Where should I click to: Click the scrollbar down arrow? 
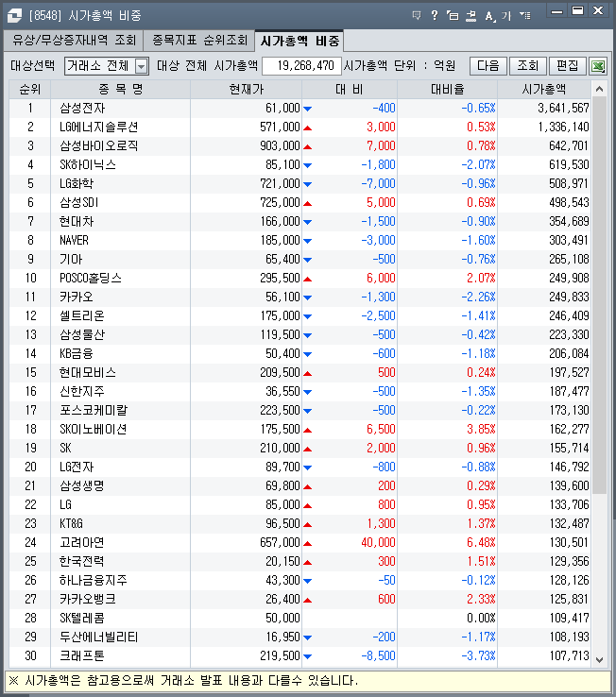(599, 659)
